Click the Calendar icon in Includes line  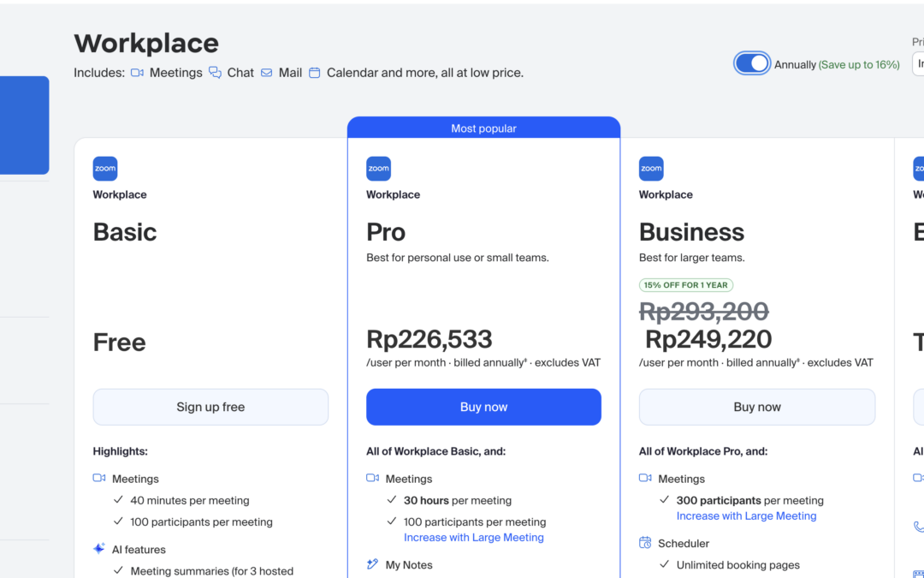click(x=315, y=73)
